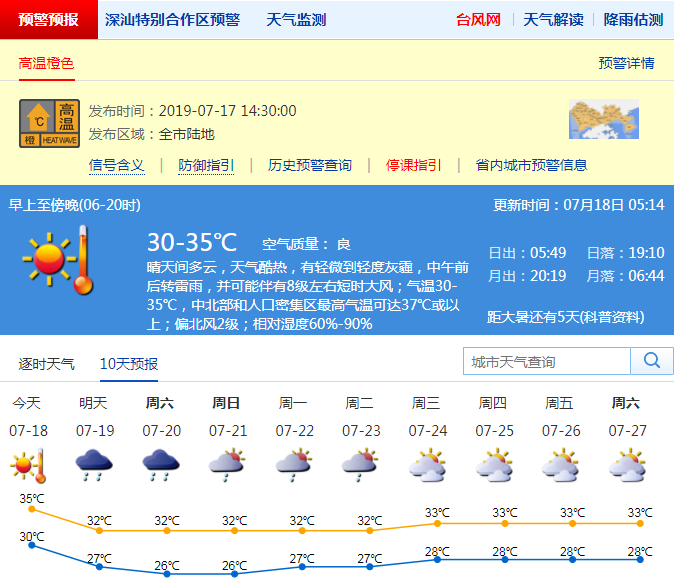Image resolution: width=674 pixels, height=588 pixels.
Task: Select the 07-24 partly cloudy forecast icon
Action: click(x=426, y=465)
